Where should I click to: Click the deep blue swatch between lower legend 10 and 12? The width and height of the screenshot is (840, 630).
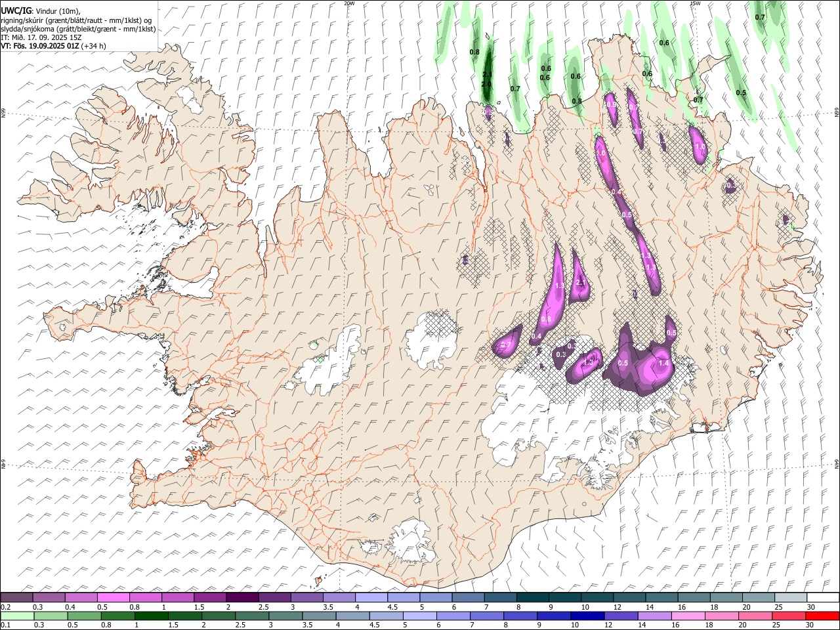click(587, 616)
